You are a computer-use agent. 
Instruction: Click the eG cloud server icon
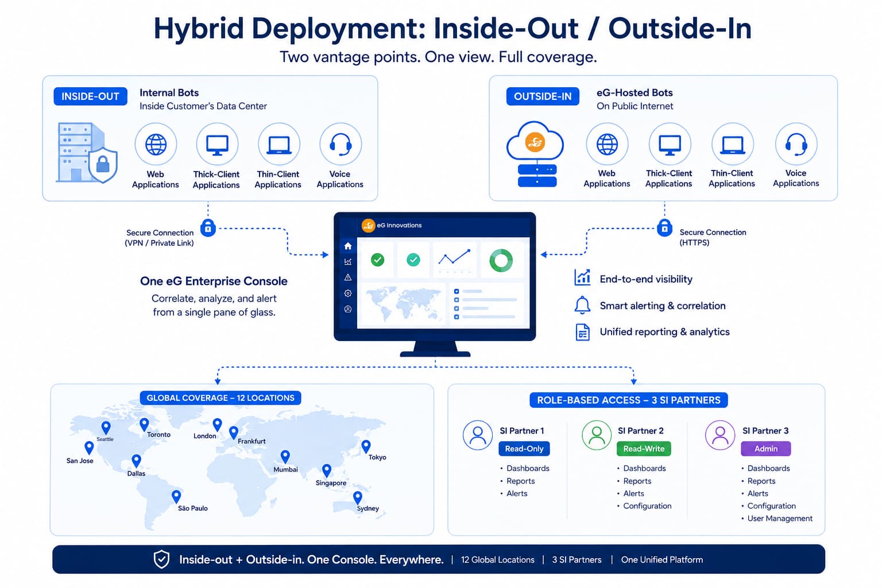(535, 154)
